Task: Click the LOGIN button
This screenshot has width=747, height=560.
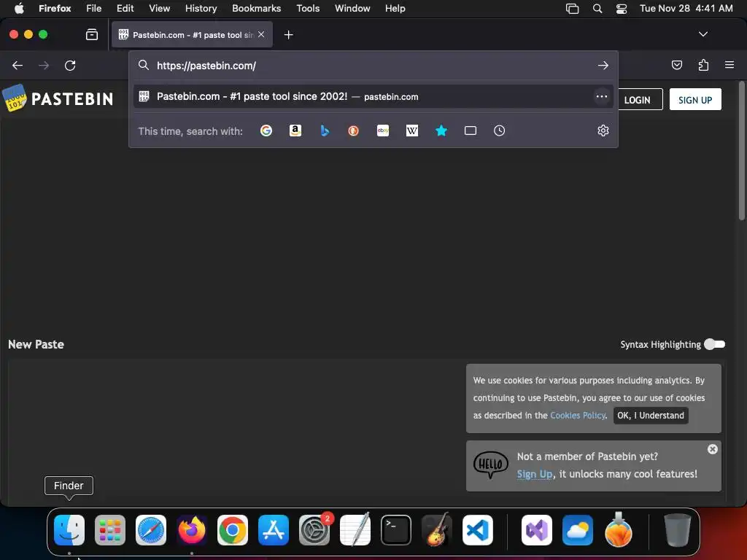Action: pyautogui.click(x=637, y=99)
